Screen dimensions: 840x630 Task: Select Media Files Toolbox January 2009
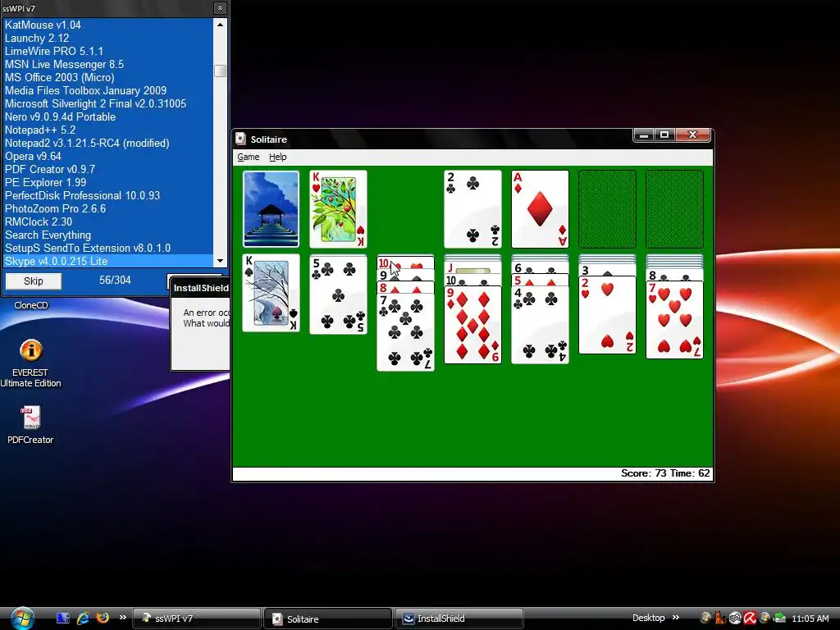click(x=107, y=90)
